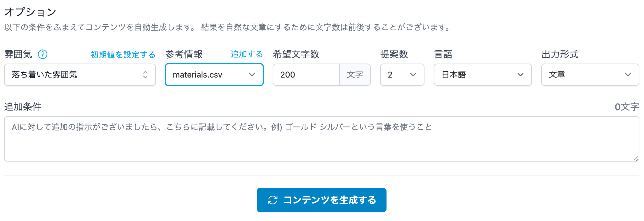Focus the 希望文字数 field containing 200
The image size is (644, 221).
[x=306, y=75]
